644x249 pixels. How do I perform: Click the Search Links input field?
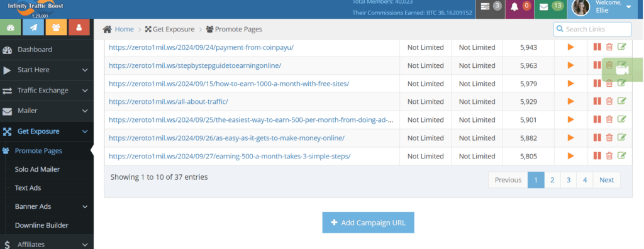[592, 29]
